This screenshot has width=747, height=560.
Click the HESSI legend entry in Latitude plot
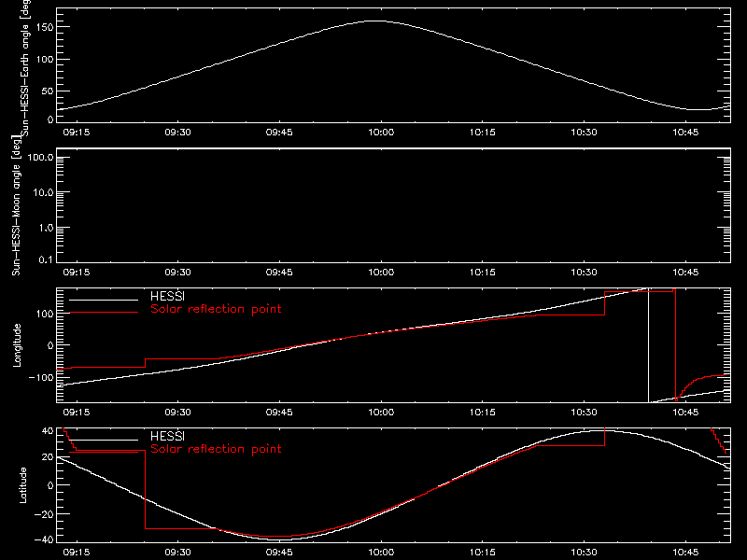tap(167, 436)
